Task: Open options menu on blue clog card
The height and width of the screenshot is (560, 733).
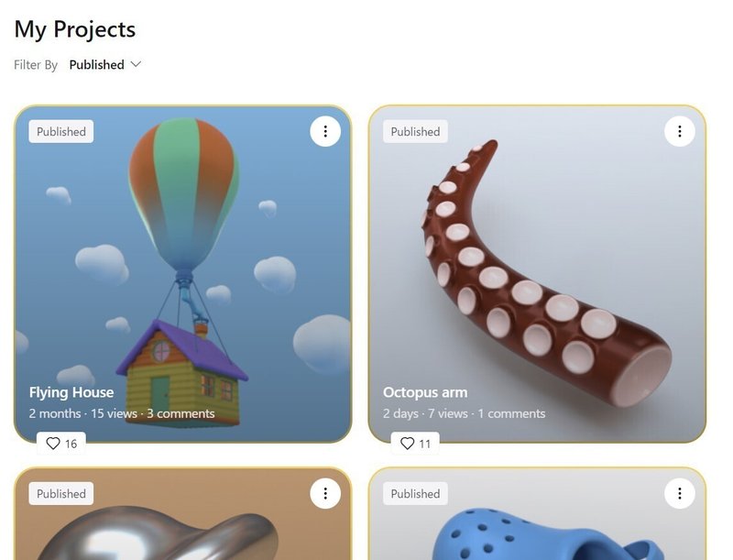Action: 679,493
